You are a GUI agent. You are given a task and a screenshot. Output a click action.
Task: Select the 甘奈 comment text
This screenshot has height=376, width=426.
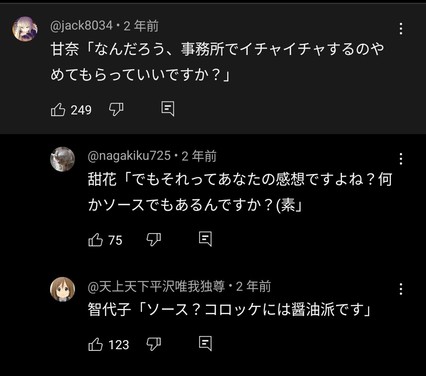217,62
